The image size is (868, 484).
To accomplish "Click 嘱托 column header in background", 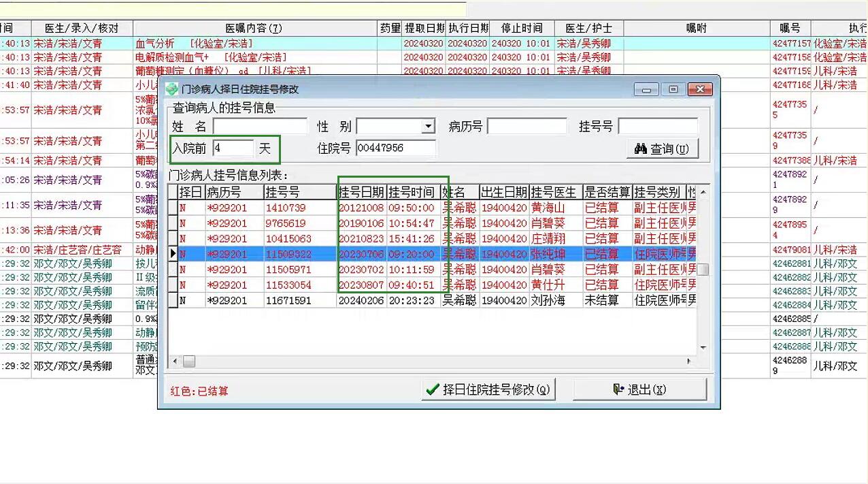I will point(697,28).
